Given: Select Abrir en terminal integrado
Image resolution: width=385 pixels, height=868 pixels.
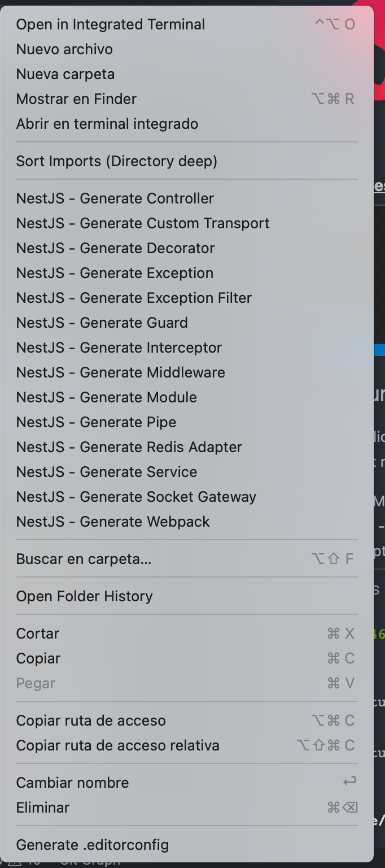Looking at the screenshot, I should (107, 123).
